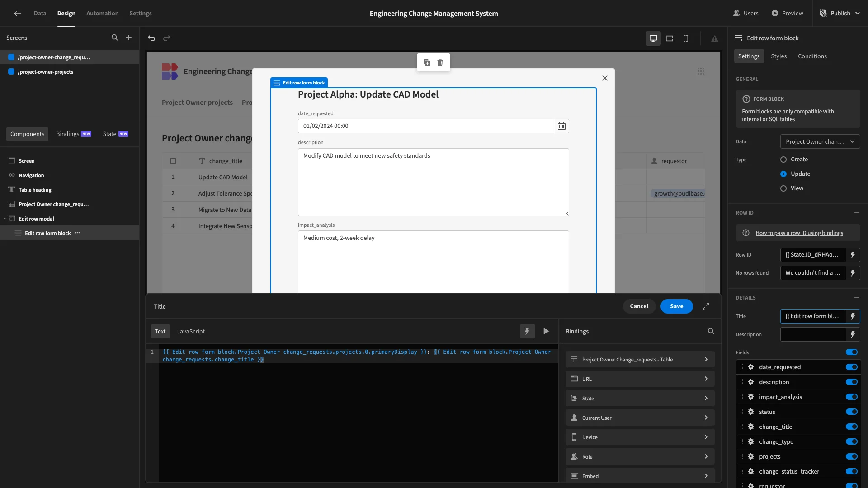Open the app grid dots icon
868x488 pixels.
point(701,71)
